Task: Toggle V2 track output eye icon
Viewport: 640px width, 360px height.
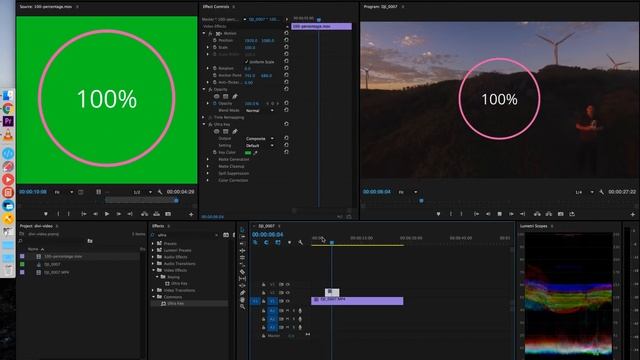Action: (288, 293)
